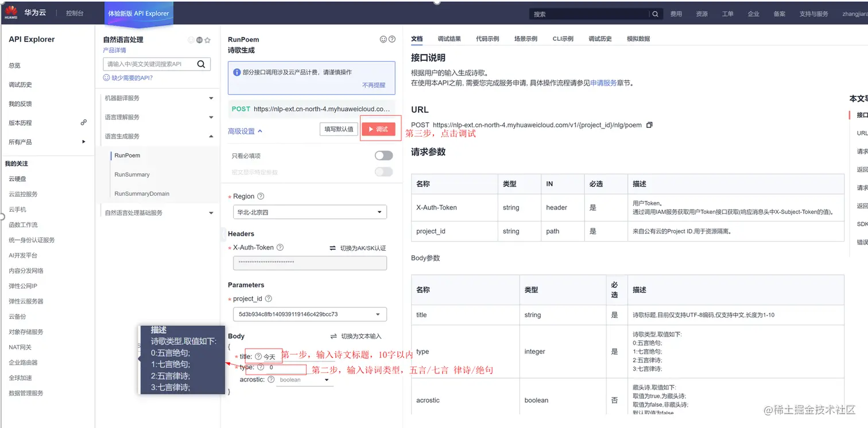Click the Huawei Cloud logo
The width and height of the screenshot is (868, 428).
(x=11, y=13)
